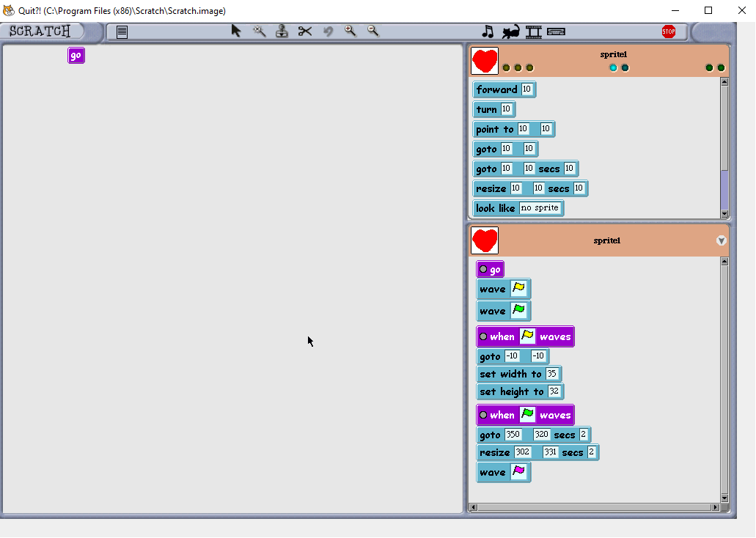756x538 pixels.
Task: Click the filmstrip icon
Action: point(533,32)
